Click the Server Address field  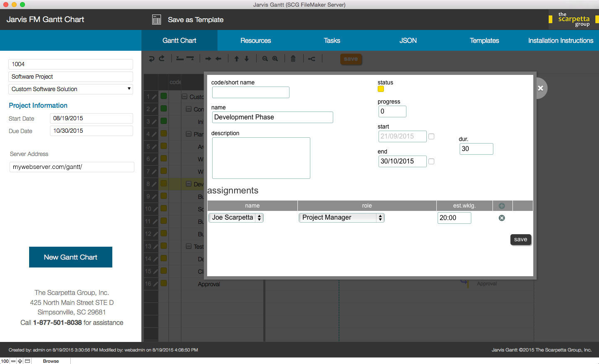72,167
